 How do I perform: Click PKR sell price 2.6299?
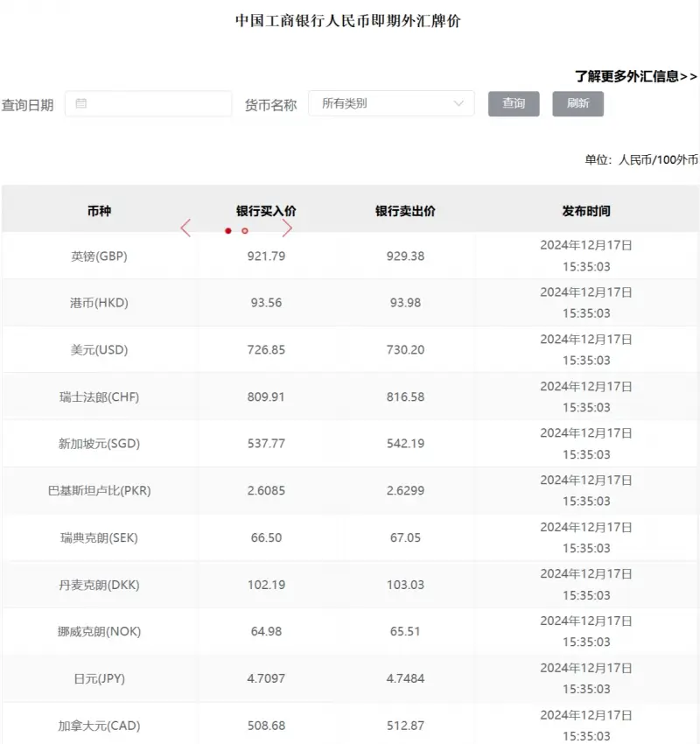pyautogui.click(x=405, y=491)
